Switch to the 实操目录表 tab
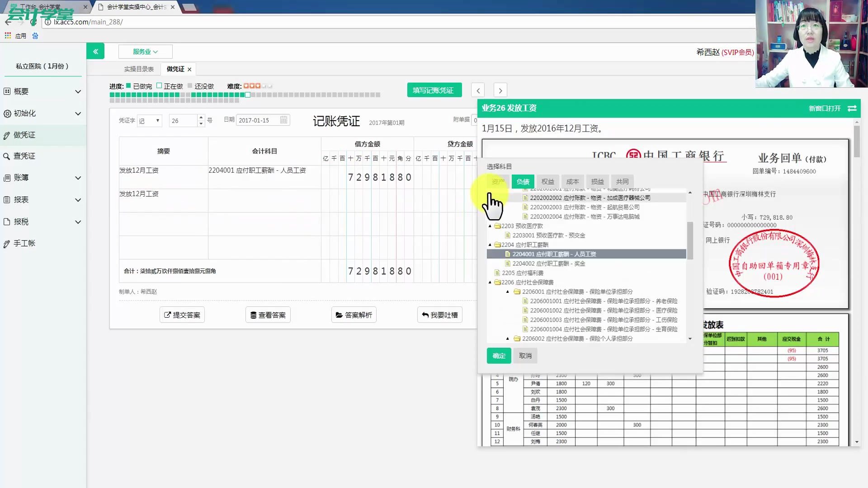This screenshot has width=868, height=488. pyautogui.click(x=139, y=69)
